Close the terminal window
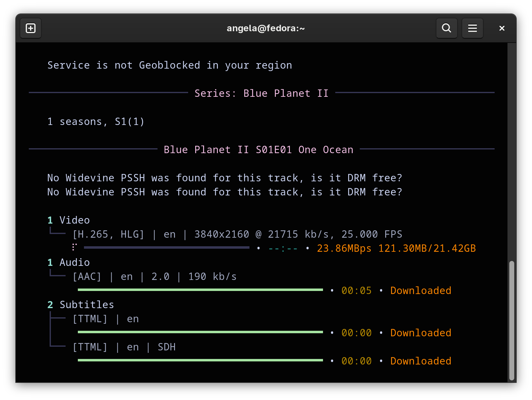This screenshot has height=400, width=532. (502, 28)
